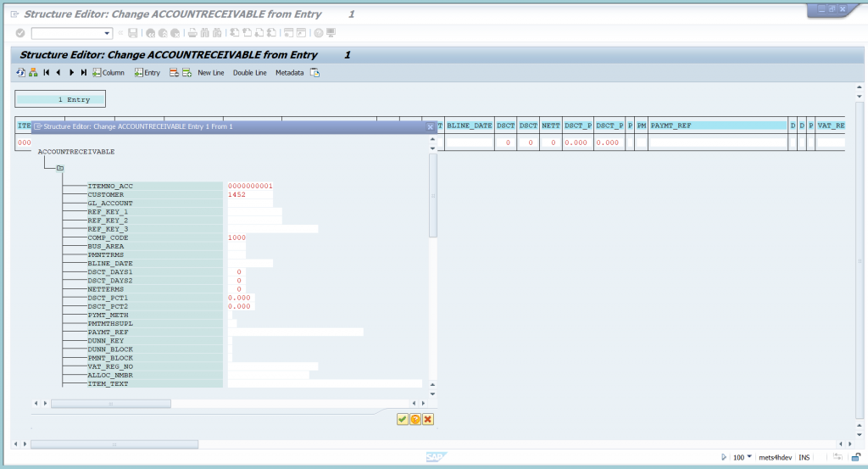Select ACCOUNTRECEIVABLE root tree node
This screenshot has width=868, height=469.
(x=75, y=152)
